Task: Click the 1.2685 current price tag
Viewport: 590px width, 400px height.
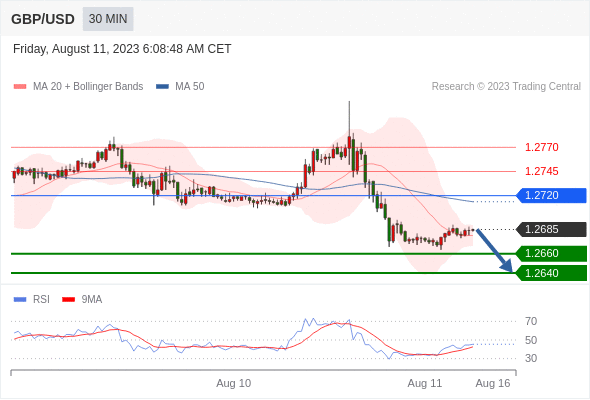Action: point(551,229)
